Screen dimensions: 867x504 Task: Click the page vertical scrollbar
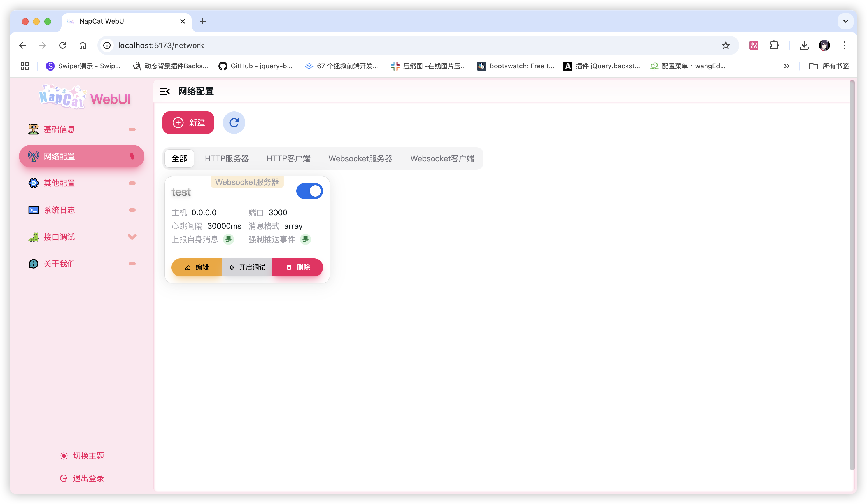[852, 275]
